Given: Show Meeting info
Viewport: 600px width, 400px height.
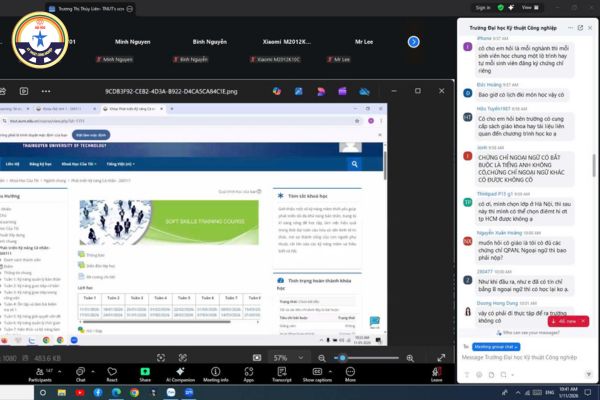Looking at the screenshot, I should coord(216,372).
